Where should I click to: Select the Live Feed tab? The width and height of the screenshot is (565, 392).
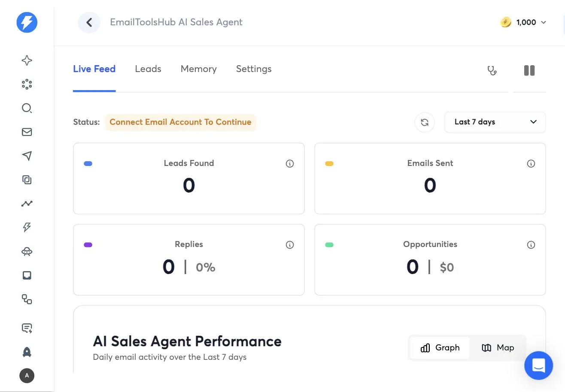click(x=94, y=69)
